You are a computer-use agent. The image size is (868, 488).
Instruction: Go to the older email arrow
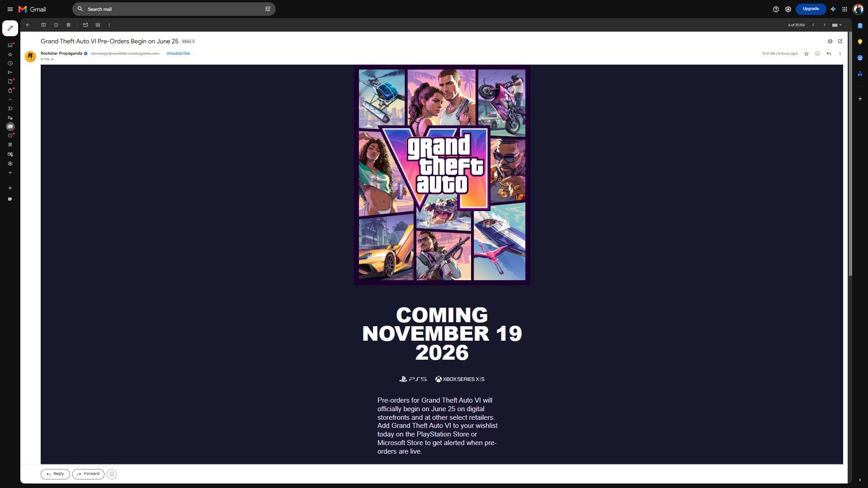(x=824, y=25)
